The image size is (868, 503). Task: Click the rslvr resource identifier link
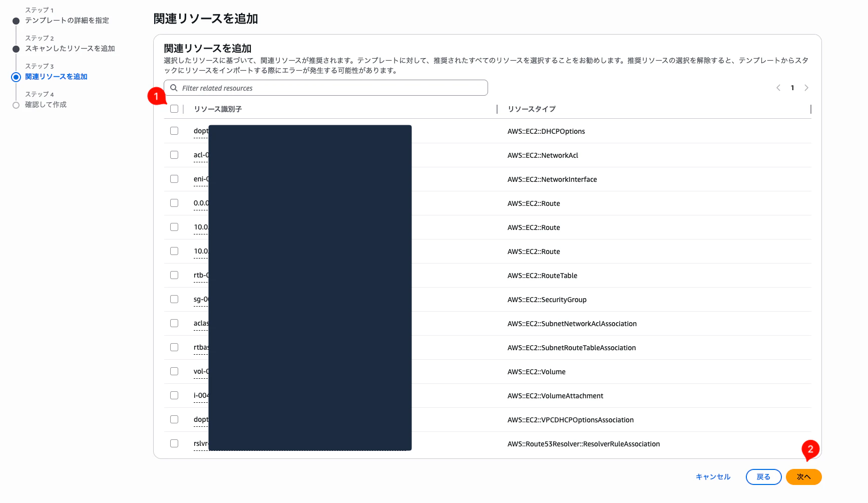pyautogui.click(x=201, y=443)
